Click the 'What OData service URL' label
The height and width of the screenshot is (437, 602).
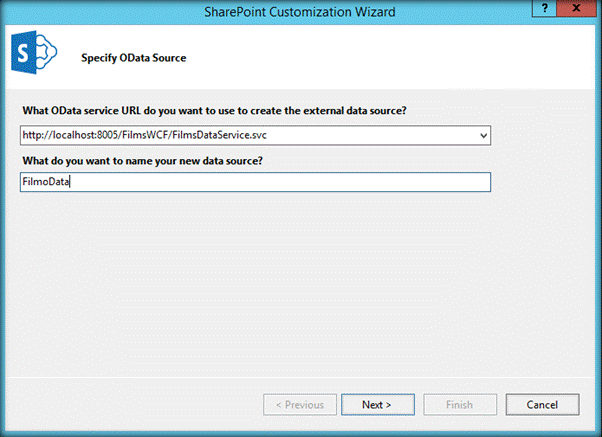214,111
